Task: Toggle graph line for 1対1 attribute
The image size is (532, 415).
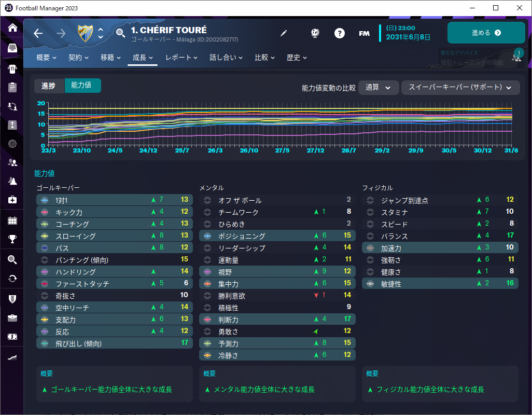Action: [45, 200]
